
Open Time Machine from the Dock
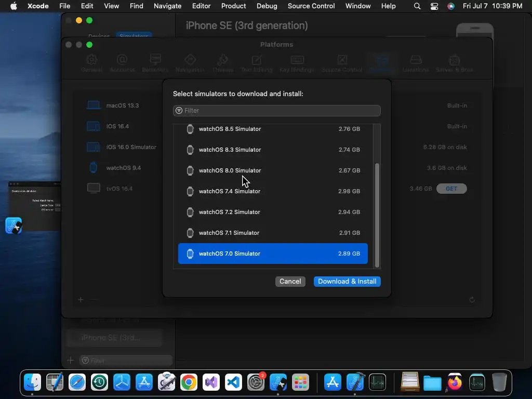click(99, 382)
